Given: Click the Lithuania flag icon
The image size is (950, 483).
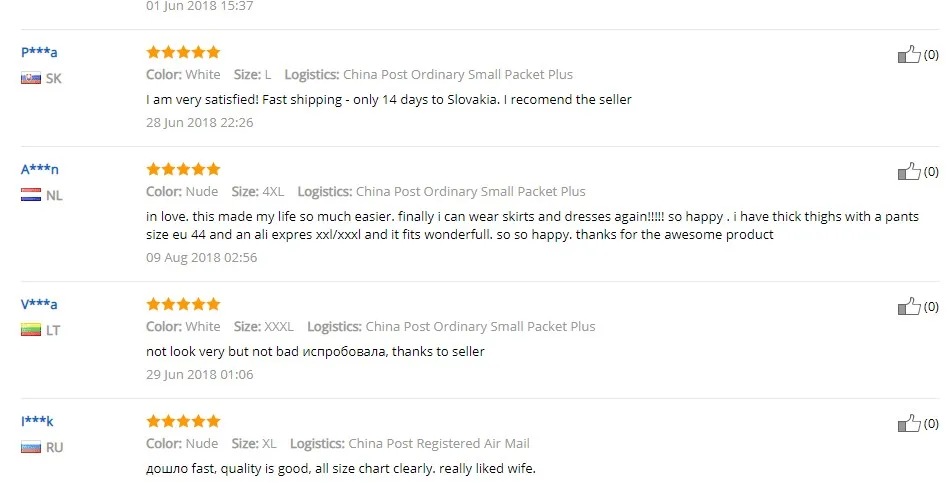Looking at the screenshot, I should point(31,330).
